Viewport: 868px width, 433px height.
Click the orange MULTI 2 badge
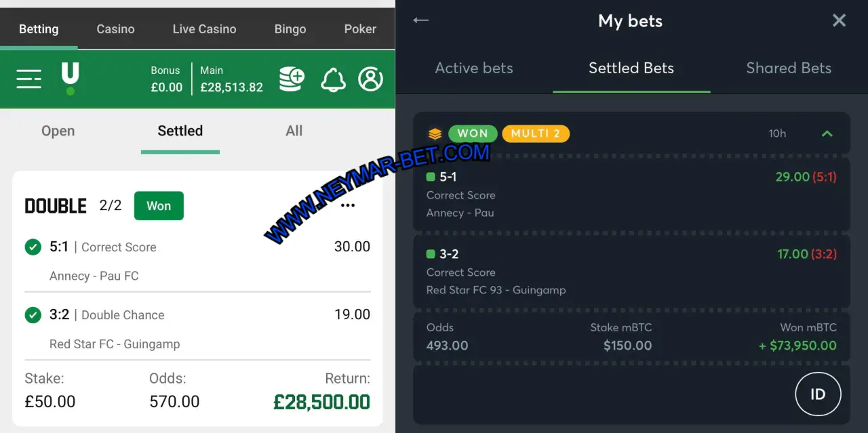(536, 133)
